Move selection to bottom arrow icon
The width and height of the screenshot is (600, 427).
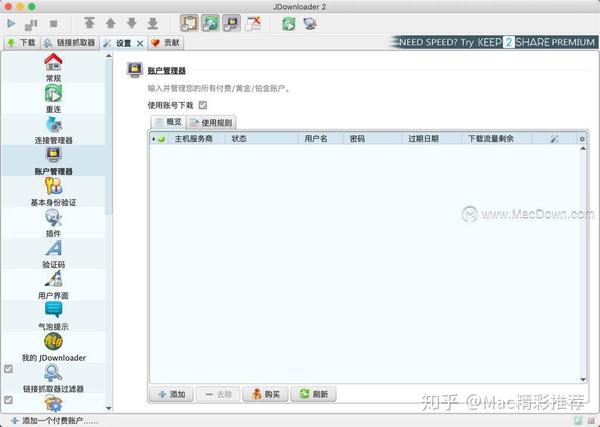(x=153, y=23)
